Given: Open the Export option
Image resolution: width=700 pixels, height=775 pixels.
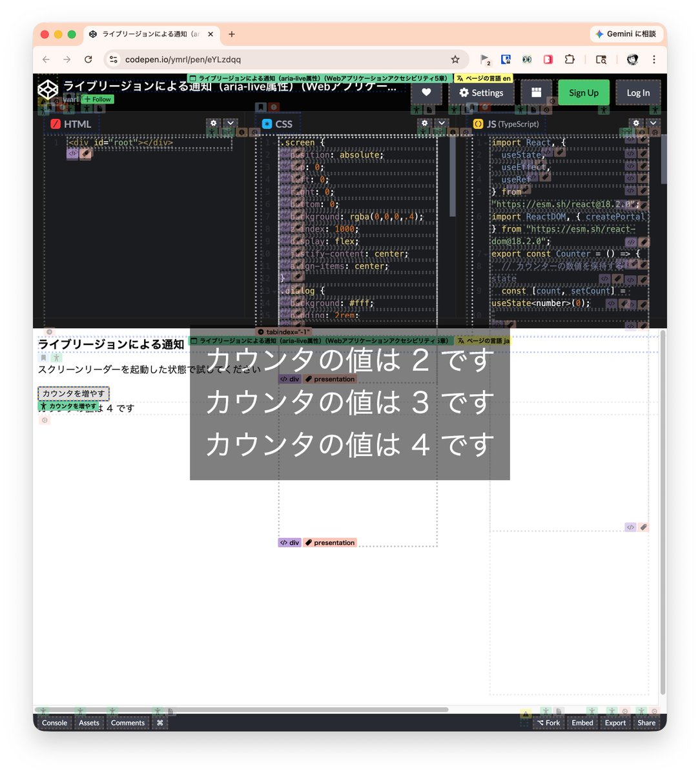Looking at the screenshot, I should coord(615,723).
